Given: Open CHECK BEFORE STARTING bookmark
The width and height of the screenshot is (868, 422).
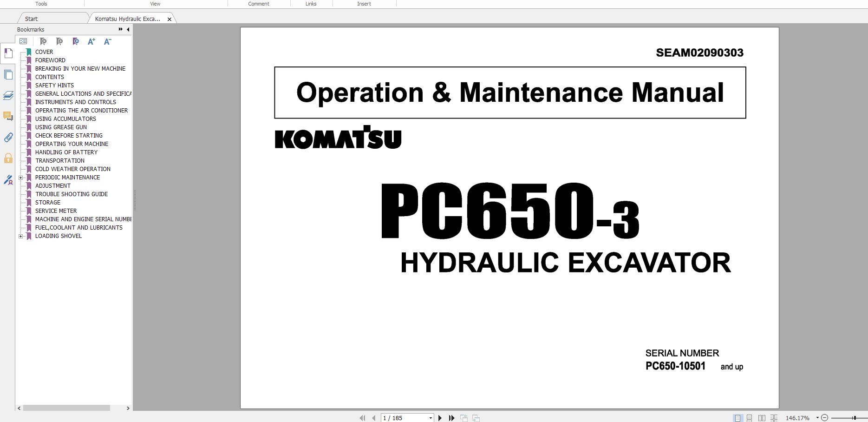Looking at the screenshot, I should pos(69,136).
